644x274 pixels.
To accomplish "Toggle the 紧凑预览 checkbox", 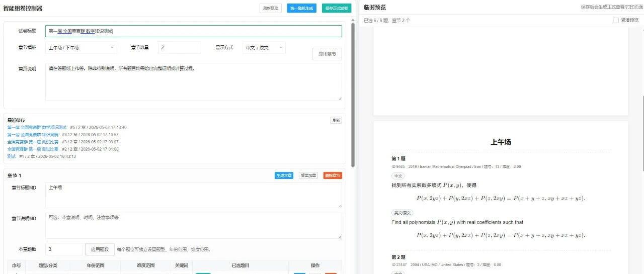I will coord(616,20).
